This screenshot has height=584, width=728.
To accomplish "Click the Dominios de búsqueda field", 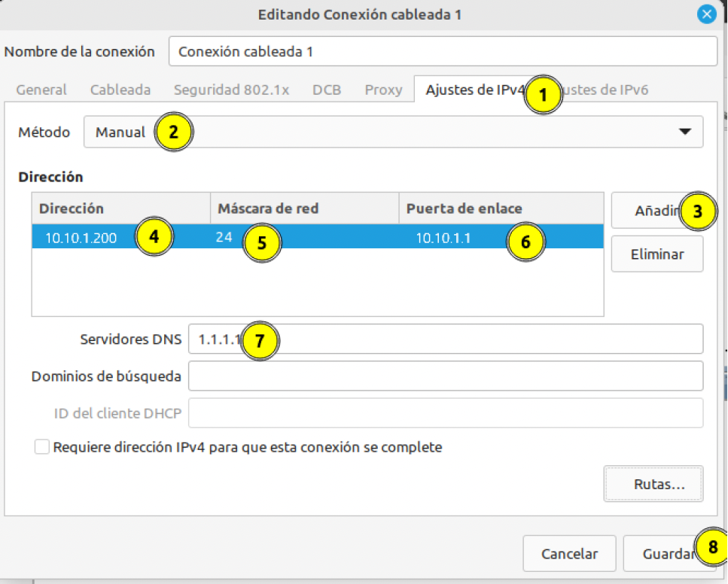I will click(x=448, y=376).
